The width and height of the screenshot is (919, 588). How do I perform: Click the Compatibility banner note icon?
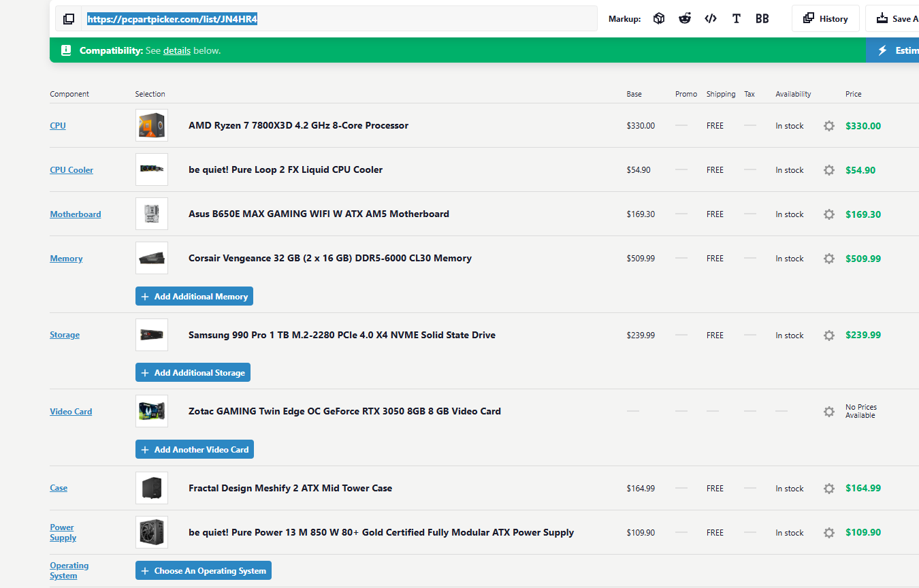(66, 50)
